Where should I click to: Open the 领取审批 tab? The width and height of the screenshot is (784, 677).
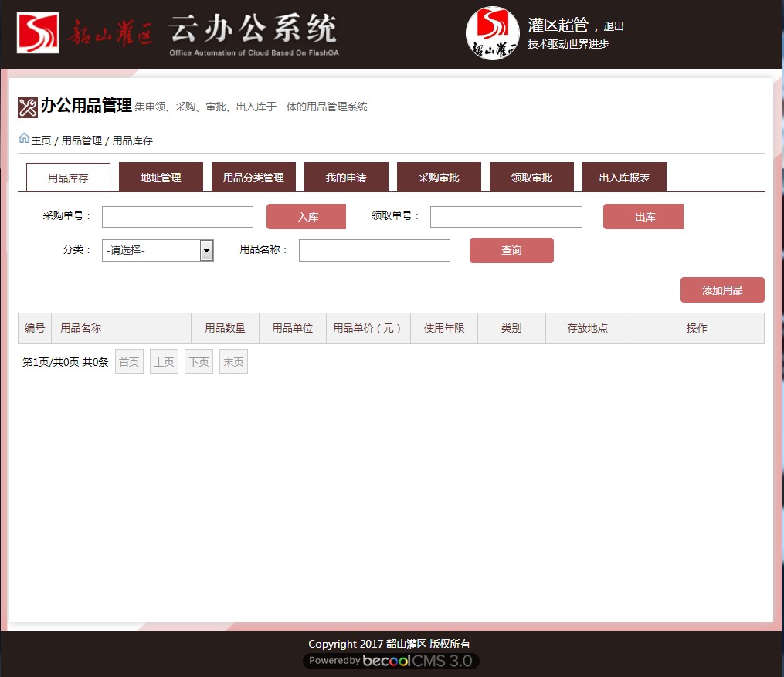pyautogui.click(x=531, y=178)
